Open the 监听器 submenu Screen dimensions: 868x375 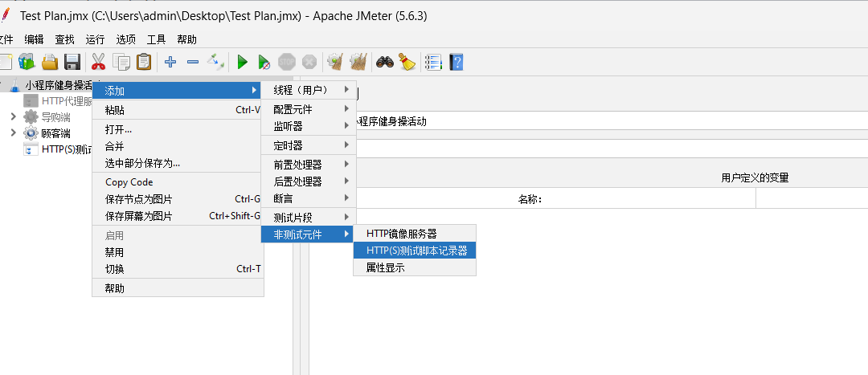(309, 126)
